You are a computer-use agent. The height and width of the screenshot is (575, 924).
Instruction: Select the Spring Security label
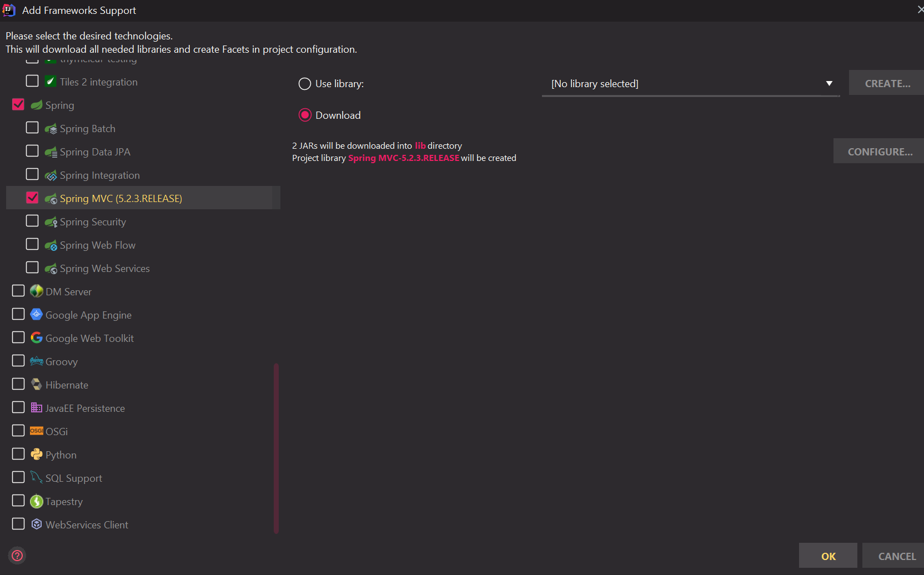[93, 222]
